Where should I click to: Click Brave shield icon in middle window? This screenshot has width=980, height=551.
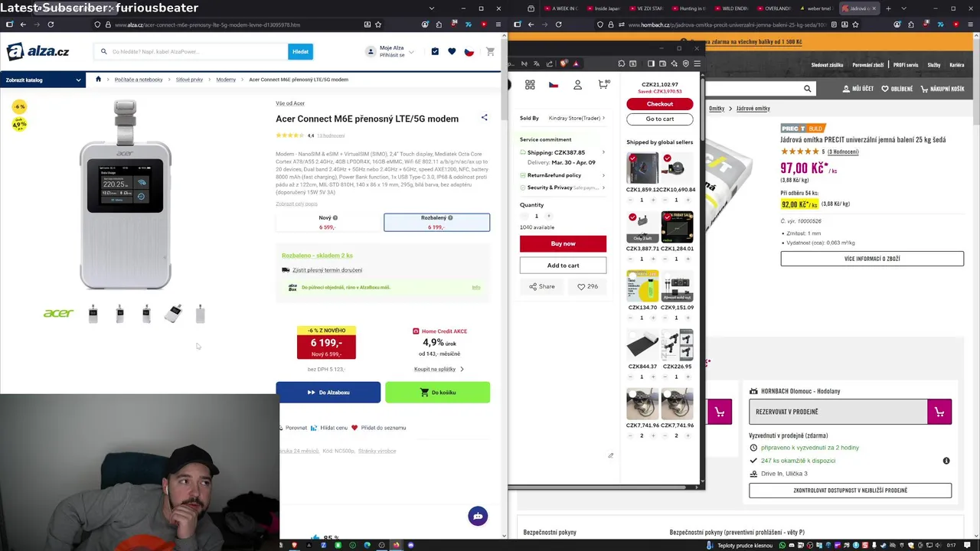tap(564, 64)
